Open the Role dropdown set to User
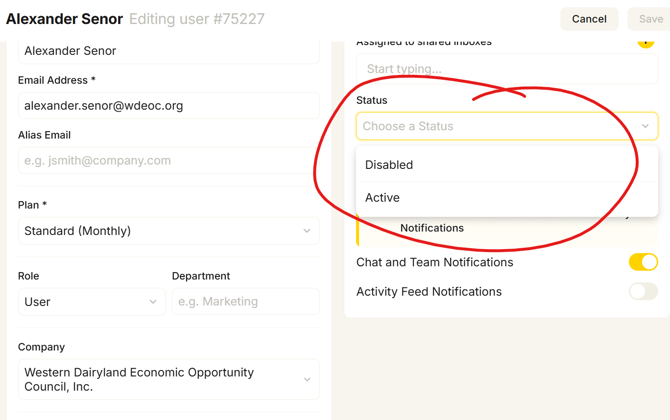The height and width of the screenshot is (420, 670). click(x=91, y=302)
